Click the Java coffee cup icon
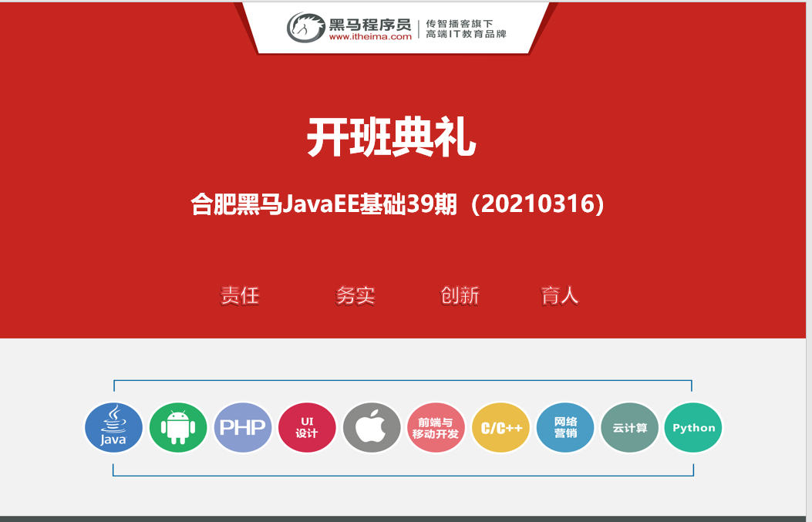812x522 pixels. point(113,427)
